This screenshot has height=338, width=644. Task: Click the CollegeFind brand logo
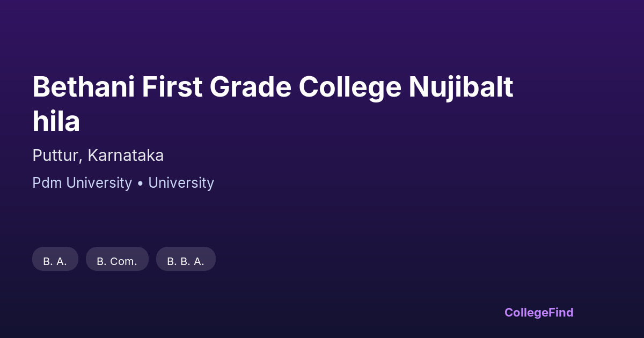pyautogui.click(x=539, y=312)
